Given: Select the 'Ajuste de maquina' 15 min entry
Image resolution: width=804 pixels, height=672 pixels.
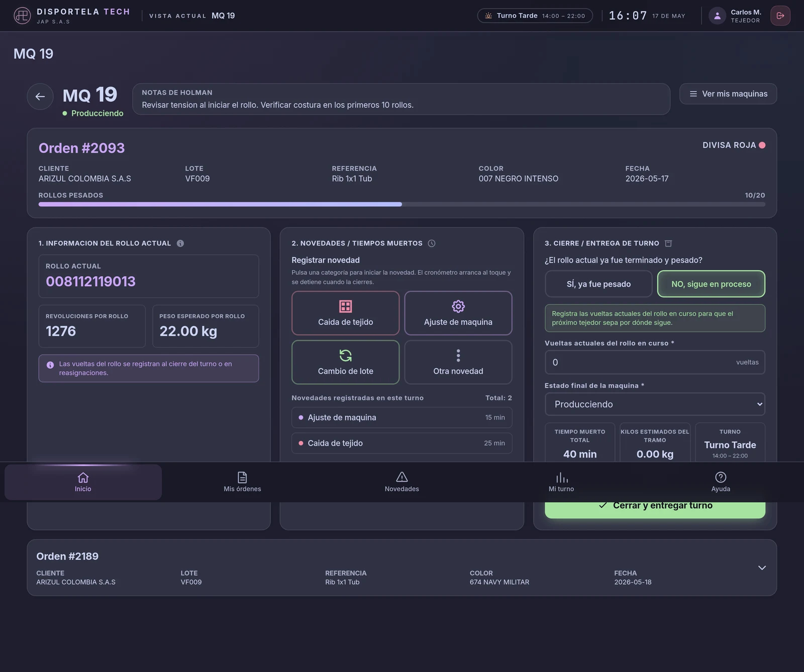Looking at the screenshot, I should click(x=402, y=417).
